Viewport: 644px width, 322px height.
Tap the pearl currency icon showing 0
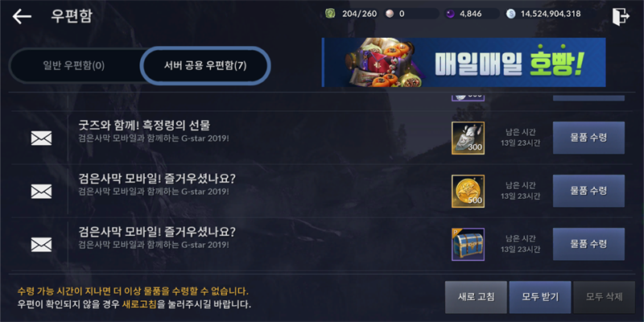(389, 14)
